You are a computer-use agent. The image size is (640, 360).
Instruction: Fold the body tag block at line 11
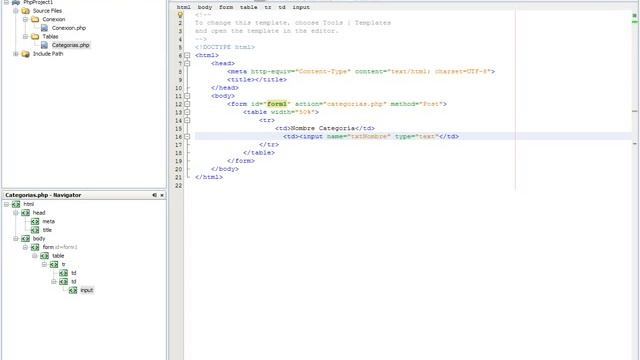pyautogui.click(x=187, y=96)
